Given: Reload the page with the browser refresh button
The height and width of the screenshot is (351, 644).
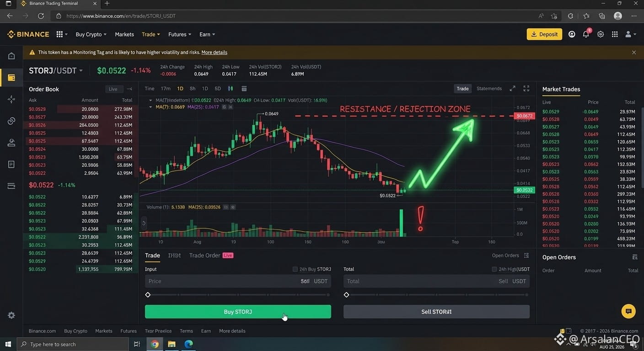Looking at the screenshot, I should (41, 16).
